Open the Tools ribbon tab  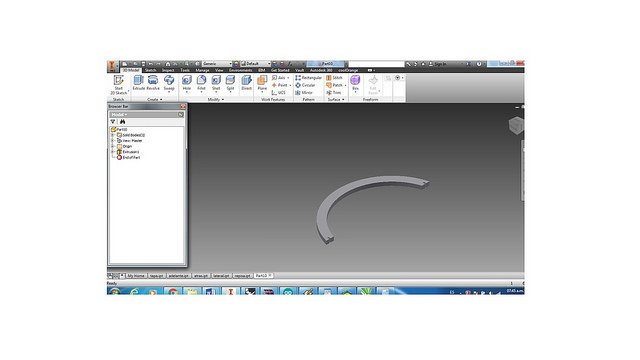[x=185, y=70]
